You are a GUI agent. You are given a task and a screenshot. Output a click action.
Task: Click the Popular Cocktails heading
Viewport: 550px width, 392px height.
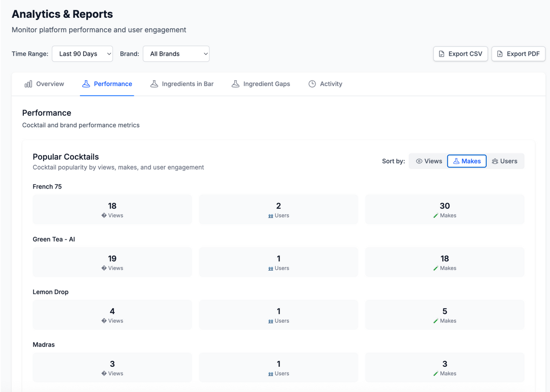(66, 157)
